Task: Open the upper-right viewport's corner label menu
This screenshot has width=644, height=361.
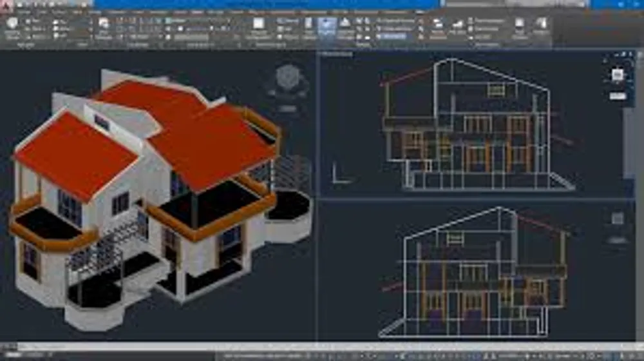Action: click(x=337, y=55)
